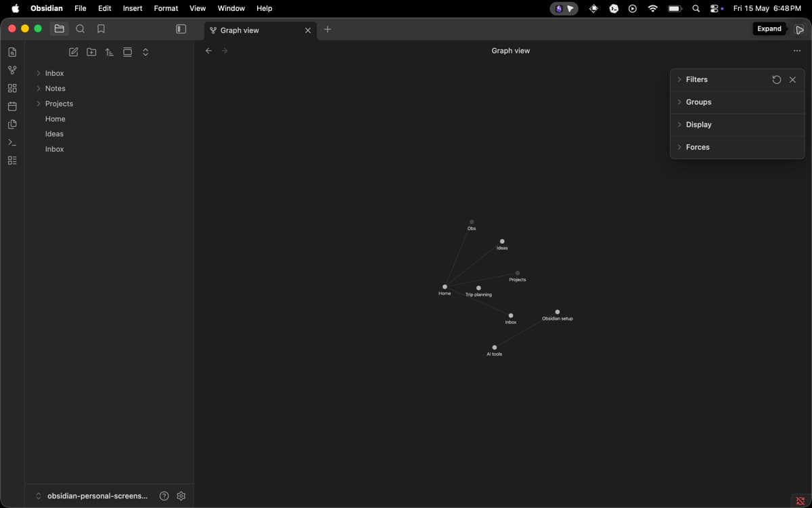Expand the Projects folder

(x=39, y=104)
